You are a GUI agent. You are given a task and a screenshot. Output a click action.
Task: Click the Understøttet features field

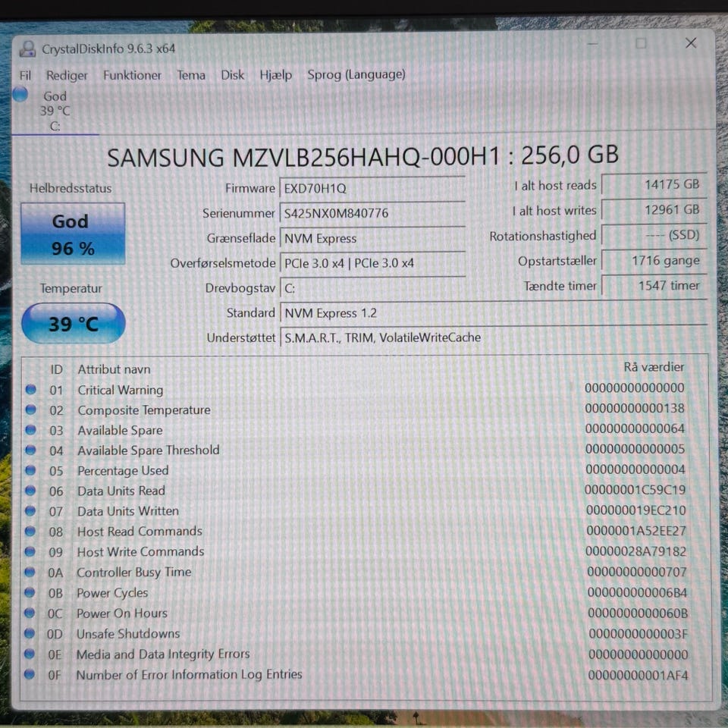coord(494,337)
